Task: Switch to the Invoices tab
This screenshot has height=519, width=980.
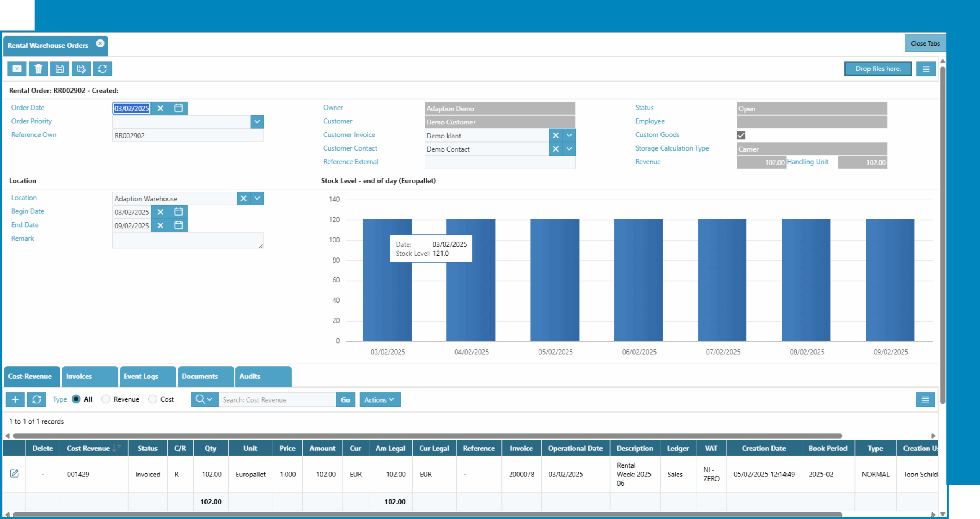Action: [x=90, y=377]
